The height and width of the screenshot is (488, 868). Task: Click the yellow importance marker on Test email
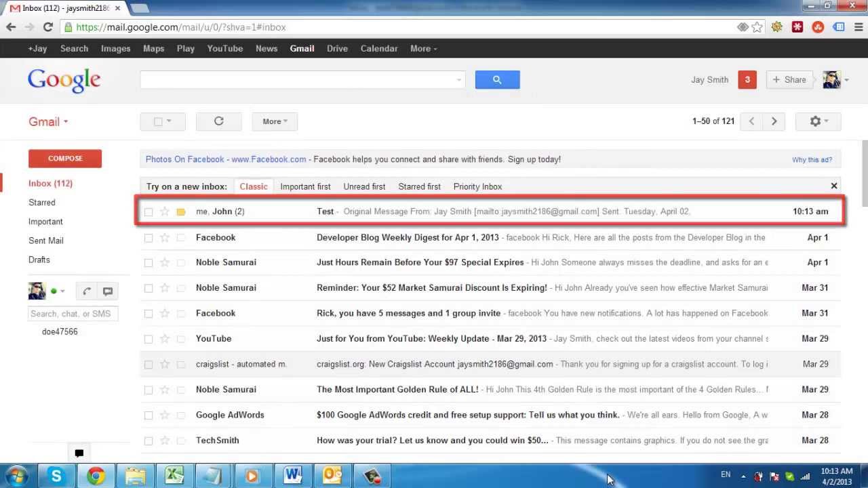(181, 212)
